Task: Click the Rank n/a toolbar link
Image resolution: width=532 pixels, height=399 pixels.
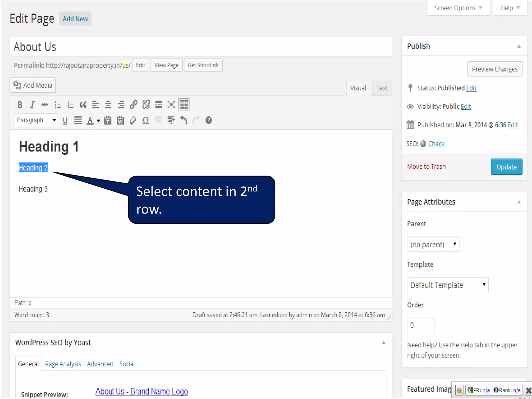Action: pos(517,390)
